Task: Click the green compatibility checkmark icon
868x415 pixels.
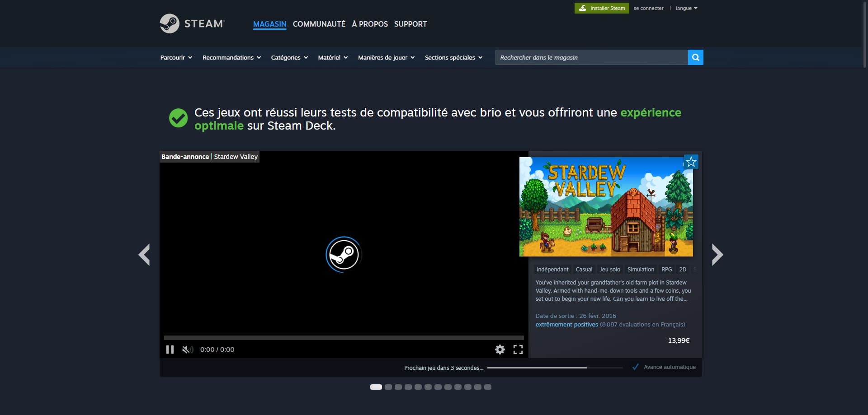Action: coord(178,118)
